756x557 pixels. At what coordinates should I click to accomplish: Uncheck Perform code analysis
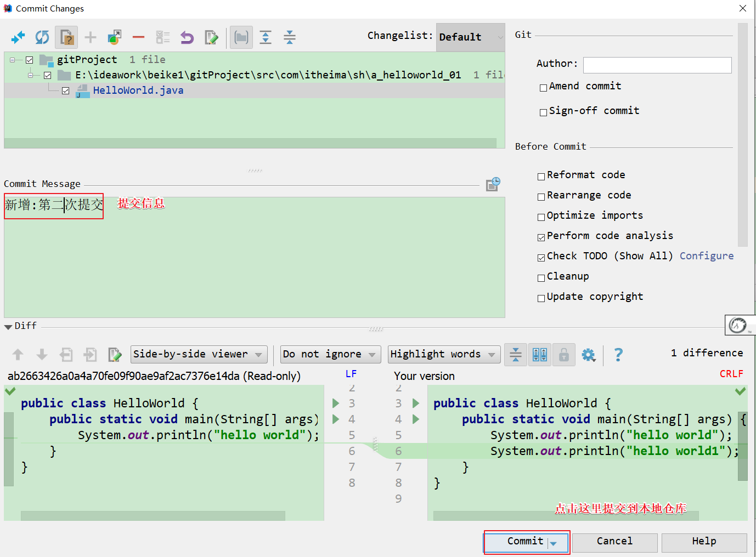point(541,237)
